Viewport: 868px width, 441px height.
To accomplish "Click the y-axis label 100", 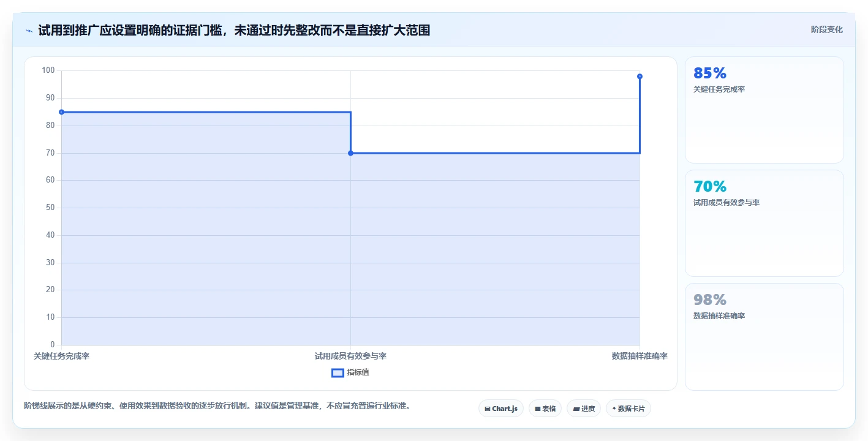I will (x=48, y=70).
